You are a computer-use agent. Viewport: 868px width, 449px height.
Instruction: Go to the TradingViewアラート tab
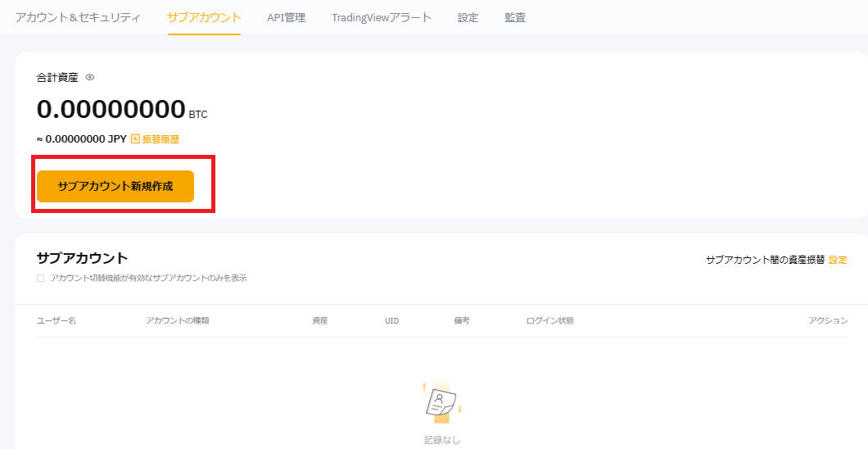(x=381, y=17)
